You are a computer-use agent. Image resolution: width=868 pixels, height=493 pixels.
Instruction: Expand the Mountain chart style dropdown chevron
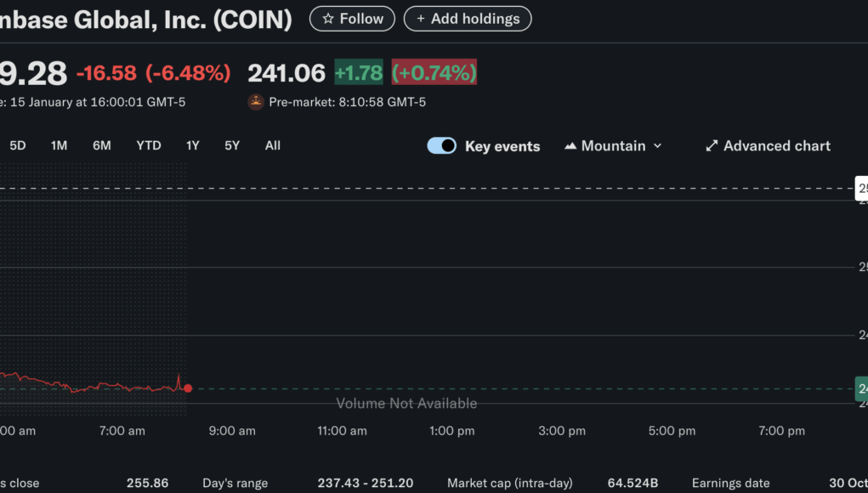657,146
